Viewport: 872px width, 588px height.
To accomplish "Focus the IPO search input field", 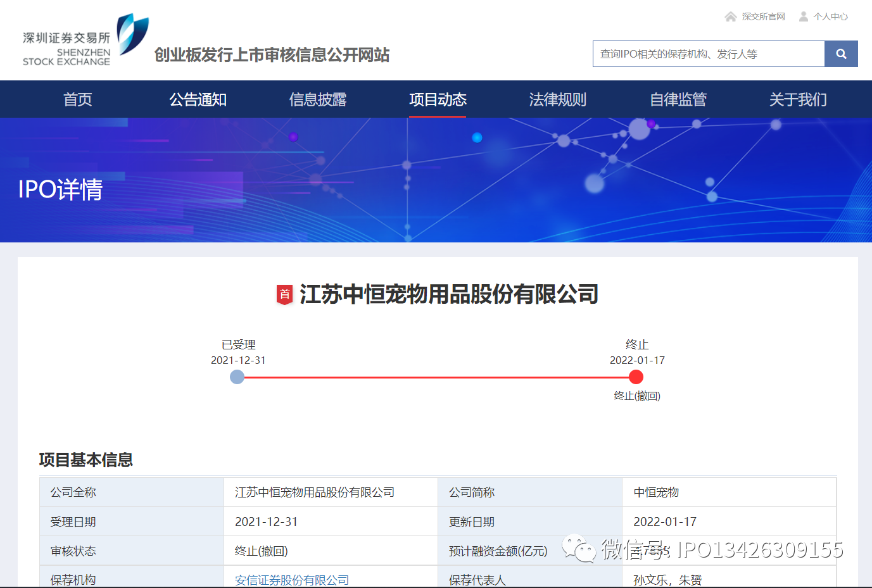I will (x=709, y=54).
